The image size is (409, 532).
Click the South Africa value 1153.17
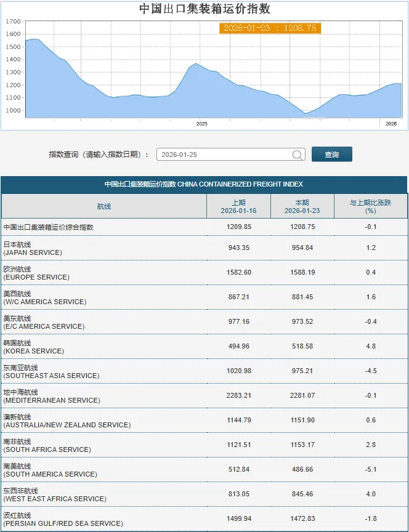[302, 445]
